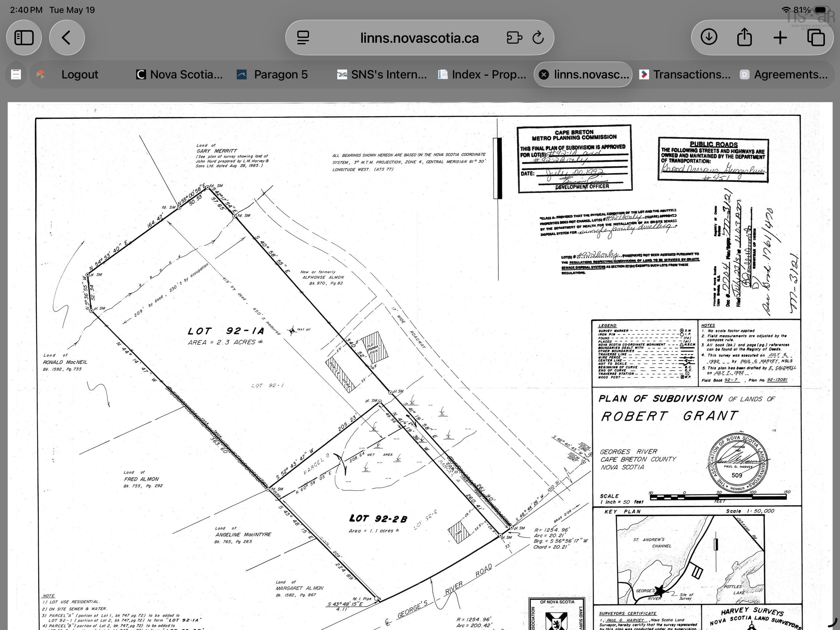The width and height of the screenshot is (840, 630).
Task: Tap the PUBLIC ROADS stamp heading
Action: (x=714, y=144)
